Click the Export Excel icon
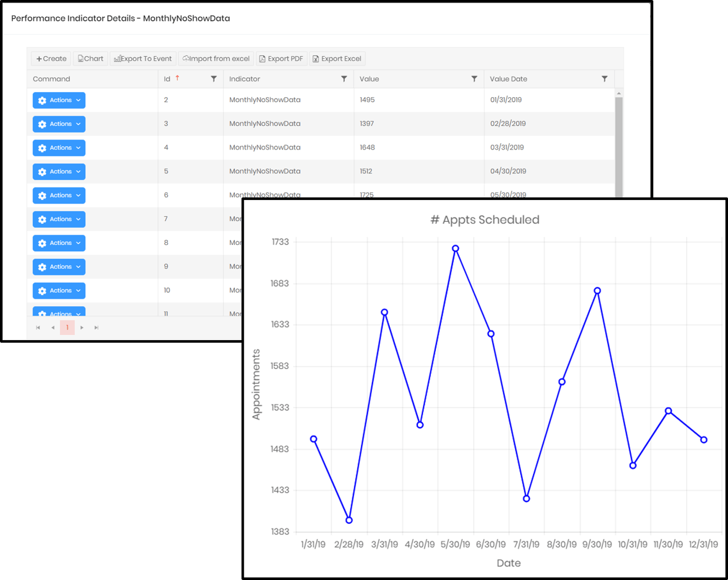Screen dimensions: 728x580 click(x=316, y=58)
